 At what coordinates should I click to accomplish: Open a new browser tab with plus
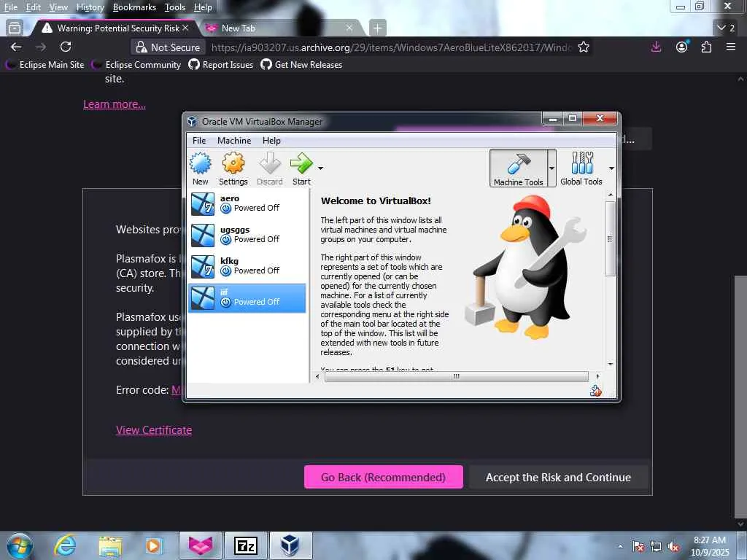coord(377,28)
